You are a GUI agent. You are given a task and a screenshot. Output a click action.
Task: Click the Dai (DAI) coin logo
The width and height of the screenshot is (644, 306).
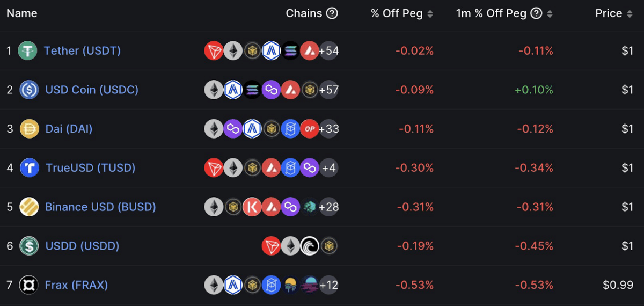29,129
